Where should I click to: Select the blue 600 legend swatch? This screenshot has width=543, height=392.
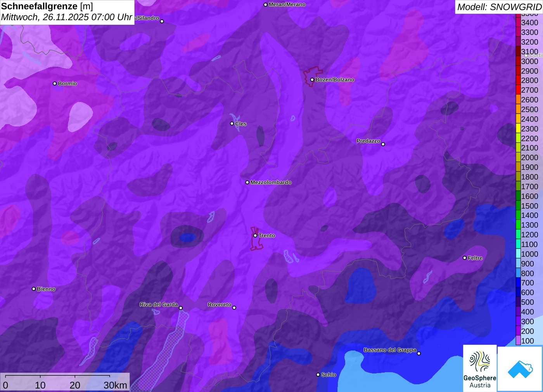click(518, 292)
